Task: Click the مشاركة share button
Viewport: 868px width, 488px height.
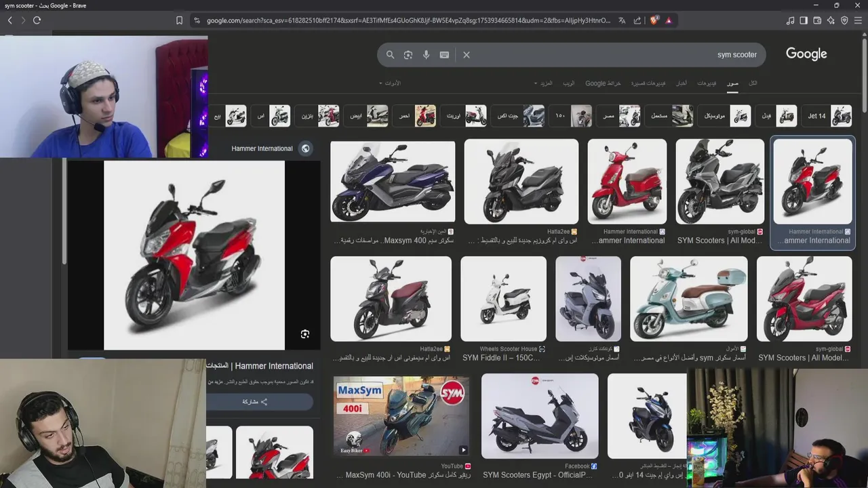Action: point(260,402)
